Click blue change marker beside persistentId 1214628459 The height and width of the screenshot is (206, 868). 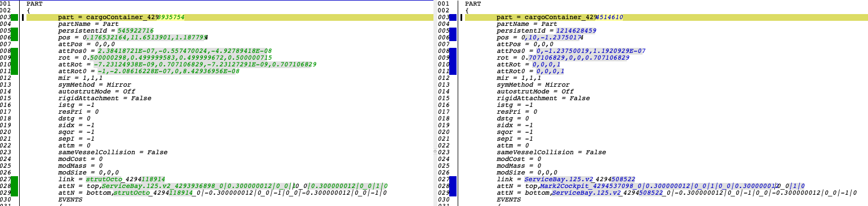point(454,30)
